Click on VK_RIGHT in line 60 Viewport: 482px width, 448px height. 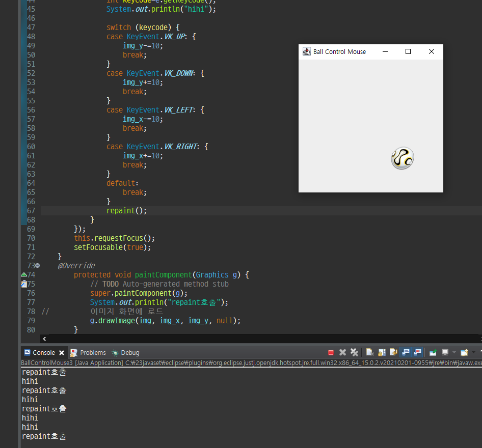click(x=180, y=147)
